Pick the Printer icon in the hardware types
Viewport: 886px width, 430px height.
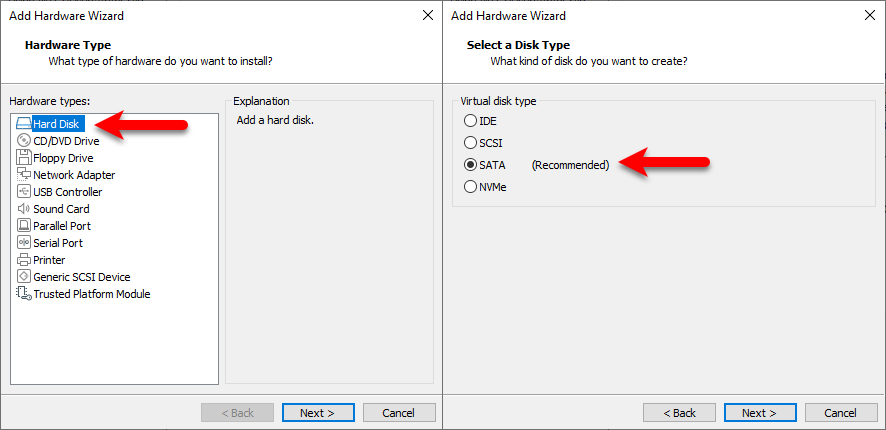pos(24,260)
